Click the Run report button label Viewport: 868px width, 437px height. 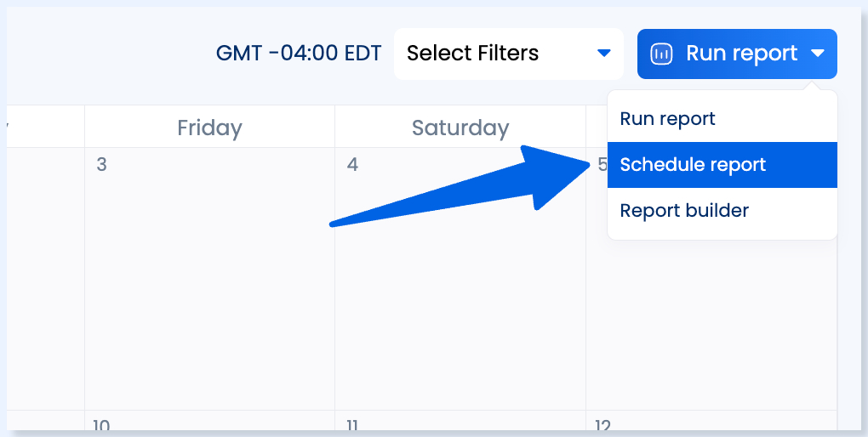[741, 54]
